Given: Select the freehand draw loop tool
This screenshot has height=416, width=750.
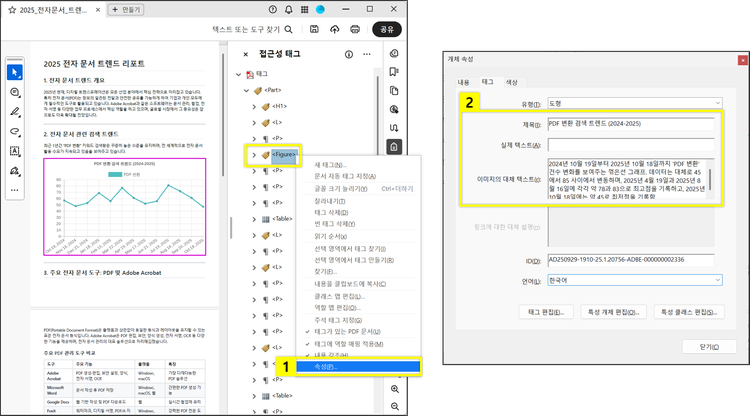Looking at the screenshot, I should (x=15, y=131).
